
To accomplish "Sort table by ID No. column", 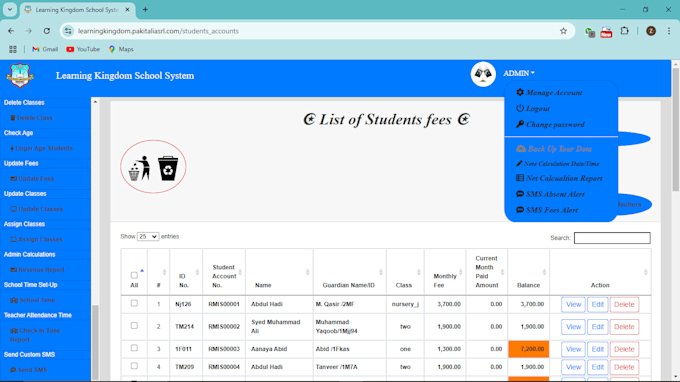I will pyautogui.click(x=186, y=272).
